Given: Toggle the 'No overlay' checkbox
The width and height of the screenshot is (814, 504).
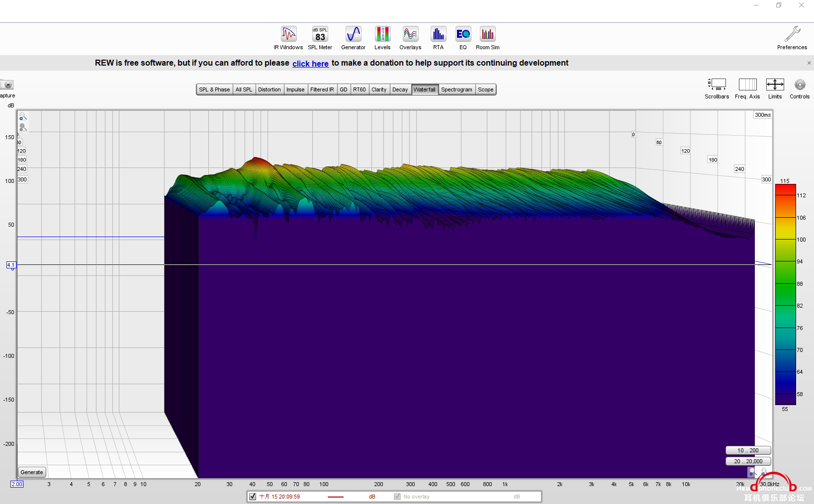Looking at the screenshot, I should pyautogui.click(x=397, y=497).
